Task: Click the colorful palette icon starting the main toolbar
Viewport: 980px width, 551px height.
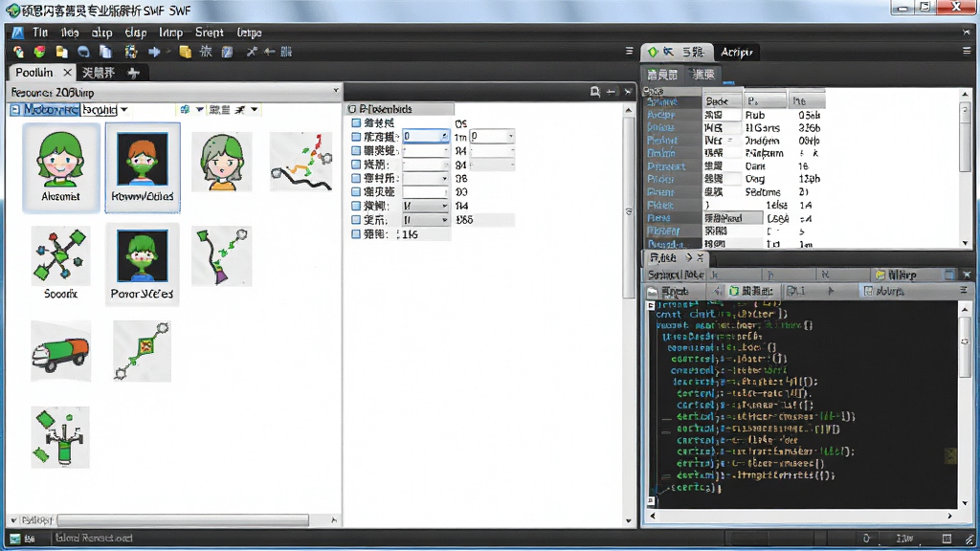Action: click(x=19, y=52)
